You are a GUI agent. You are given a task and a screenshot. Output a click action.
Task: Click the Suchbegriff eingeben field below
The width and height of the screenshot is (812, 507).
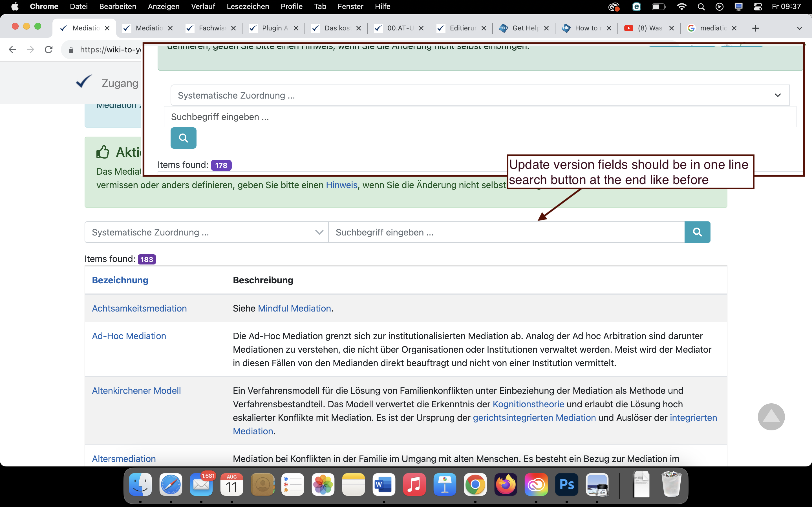[x=506, y=232]
